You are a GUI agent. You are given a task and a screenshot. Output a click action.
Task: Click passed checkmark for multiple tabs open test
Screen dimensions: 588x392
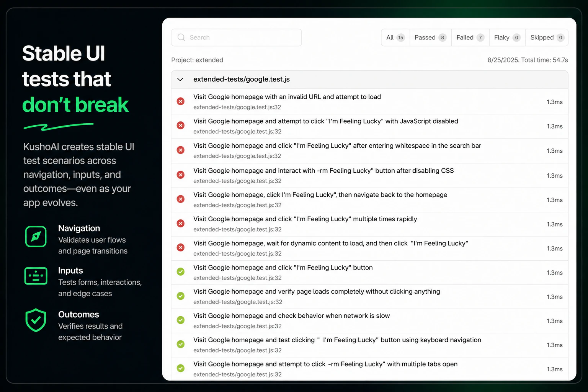pyautogui.click(x=181, y=368)
